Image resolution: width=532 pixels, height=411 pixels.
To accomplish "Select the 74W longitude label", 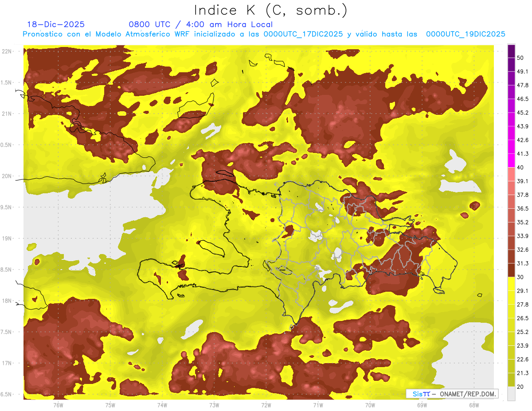I will pos(162,405).
